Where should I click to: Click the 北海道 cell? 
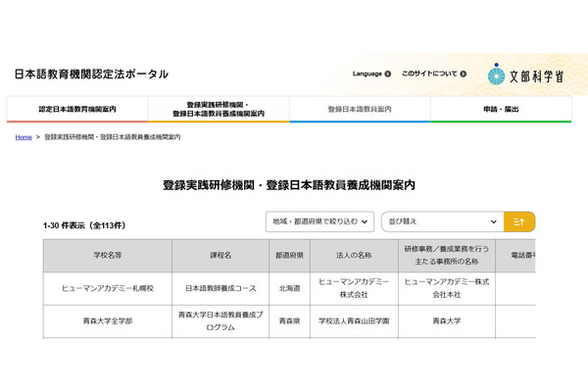[289, 288]
